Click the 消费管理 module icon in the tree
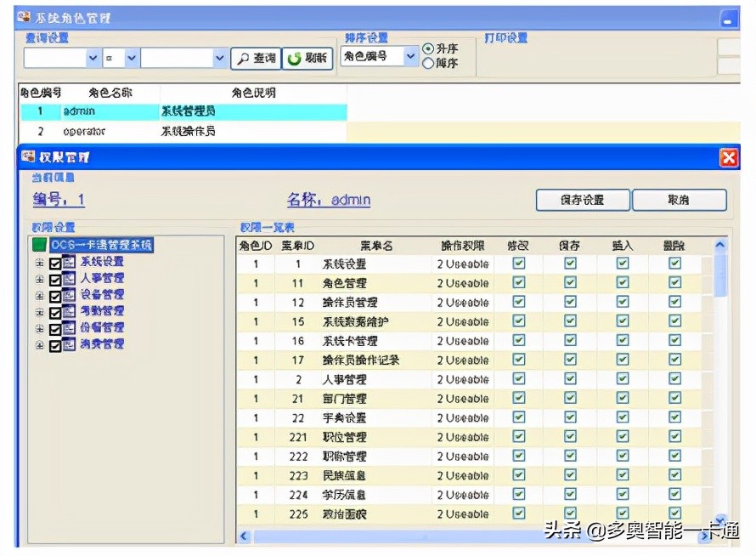 [x=68, y=343]
